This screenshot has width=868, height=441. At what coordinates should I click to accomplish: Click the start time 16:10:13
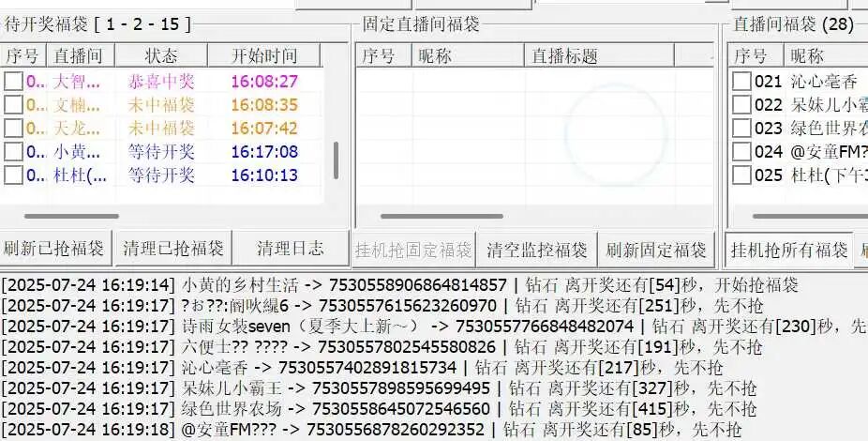(264, 175)
